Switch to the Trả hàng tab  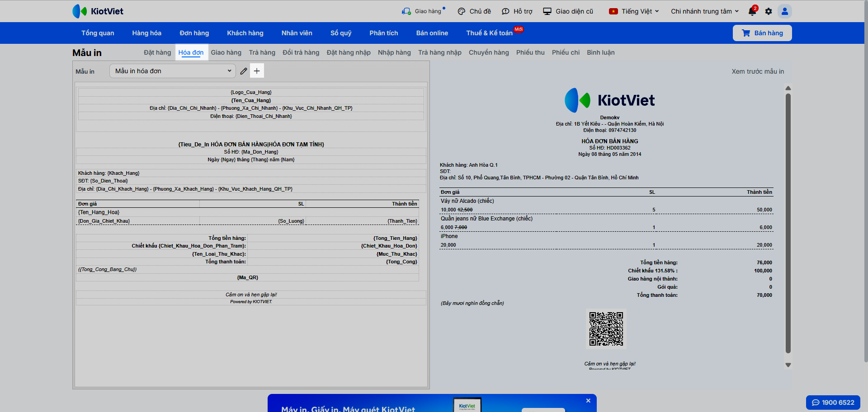click(x=262, y=52)
